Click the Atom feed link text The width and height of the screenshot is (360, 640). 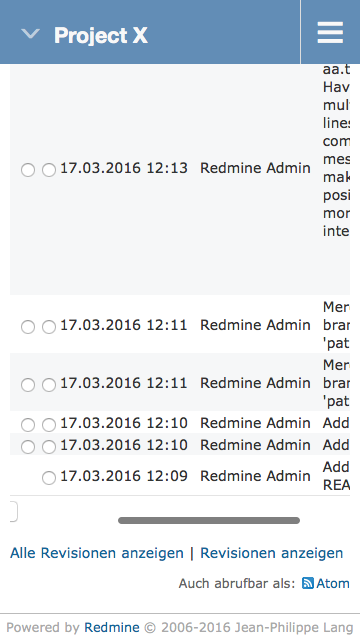(x=333, y=584)
